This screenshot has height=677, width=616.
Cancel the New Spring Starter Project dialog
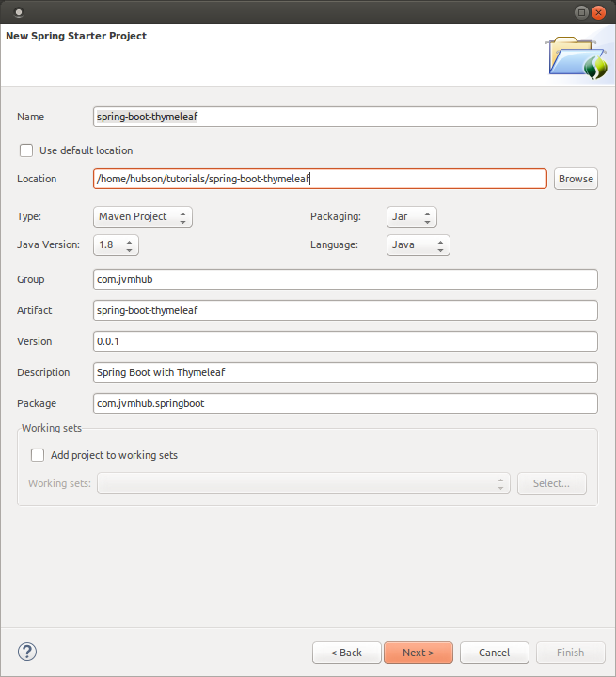click(494, 653)
